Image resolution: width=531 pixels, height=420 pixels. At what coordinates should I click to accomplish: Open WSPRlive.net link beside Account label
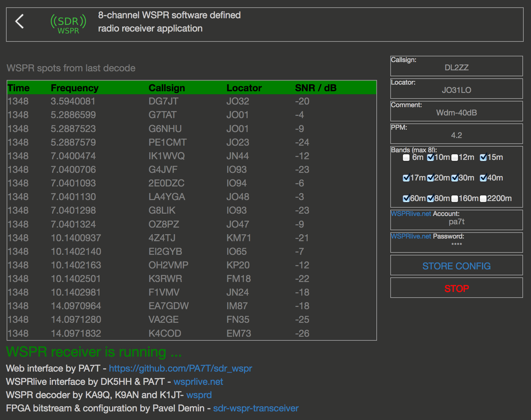click(x=411, y=214)
